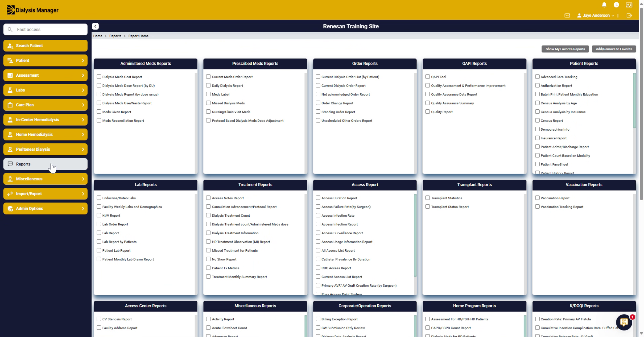Check the Dialysis Meds Cost Report box
The image size is (644, 337).
coord(99,77)
